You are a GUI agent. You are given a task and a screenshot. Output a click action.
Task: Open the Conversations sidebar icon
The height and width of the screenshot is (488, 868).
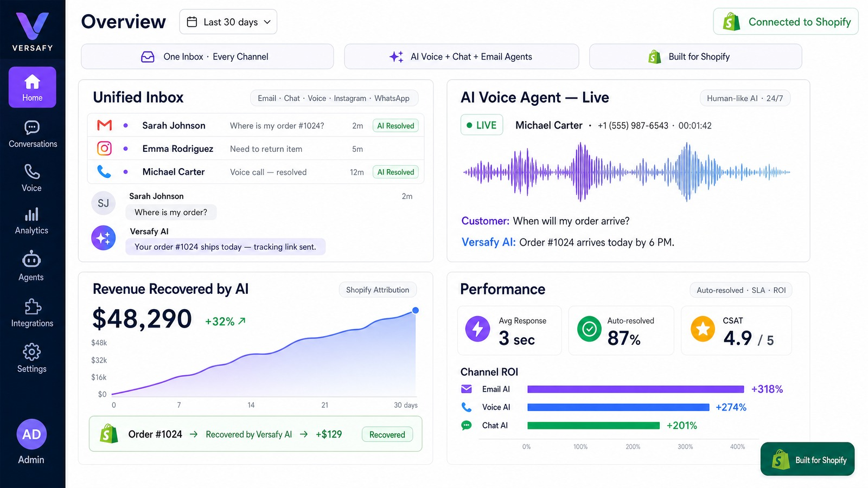tap(32, 128)
